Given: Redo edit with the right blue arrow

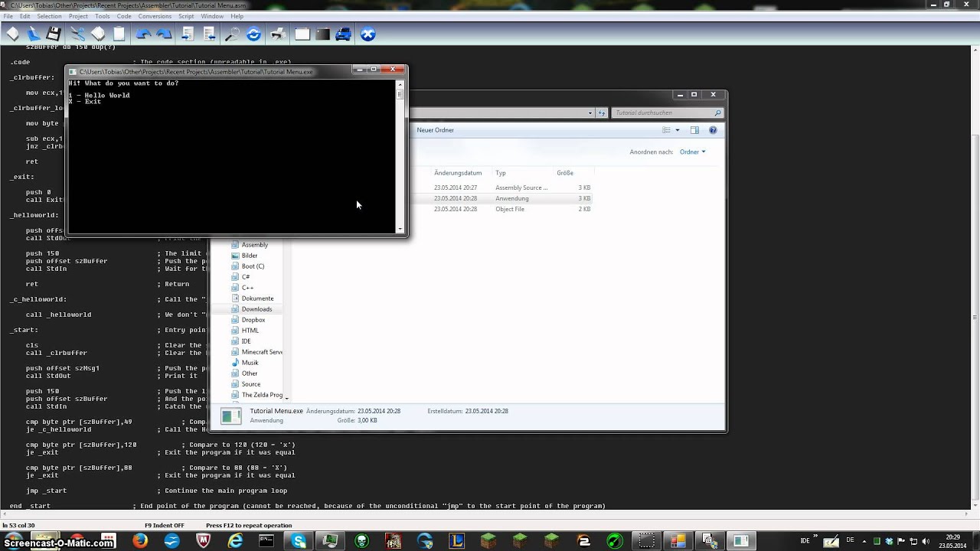Looking at the screenshot, I should pyautogui.click(x=164, y=34).
